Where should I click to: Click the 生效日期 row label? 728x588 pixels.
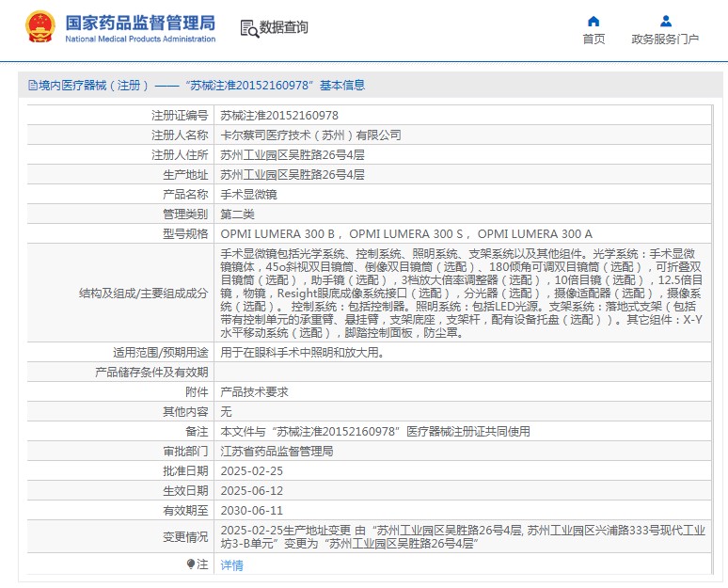tap(185, 490)
